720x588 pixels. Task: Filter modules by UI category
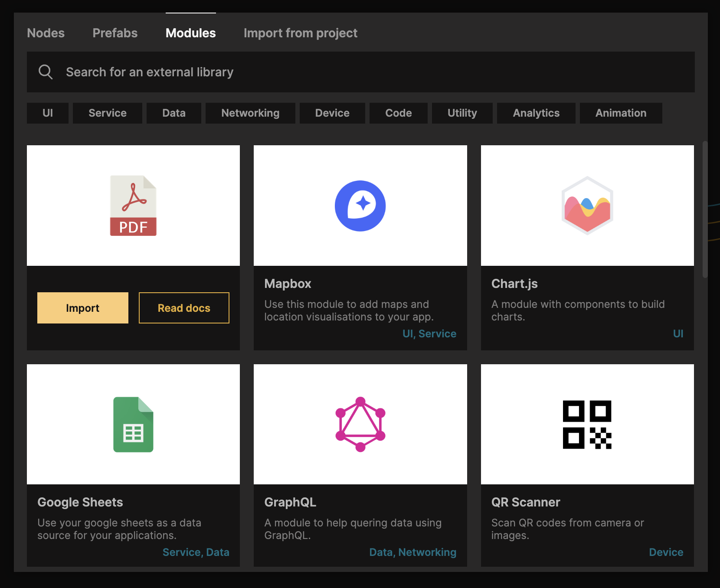[48, 113]
